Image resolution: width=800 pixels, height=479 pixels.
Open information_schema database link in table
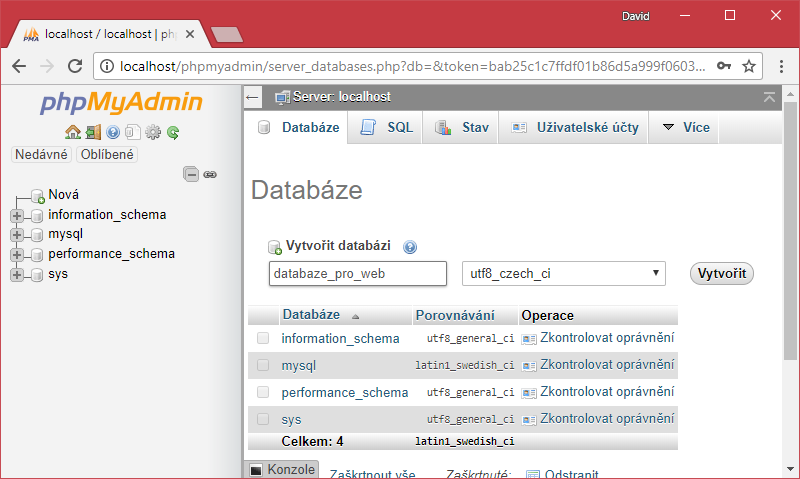pos(340,339)
